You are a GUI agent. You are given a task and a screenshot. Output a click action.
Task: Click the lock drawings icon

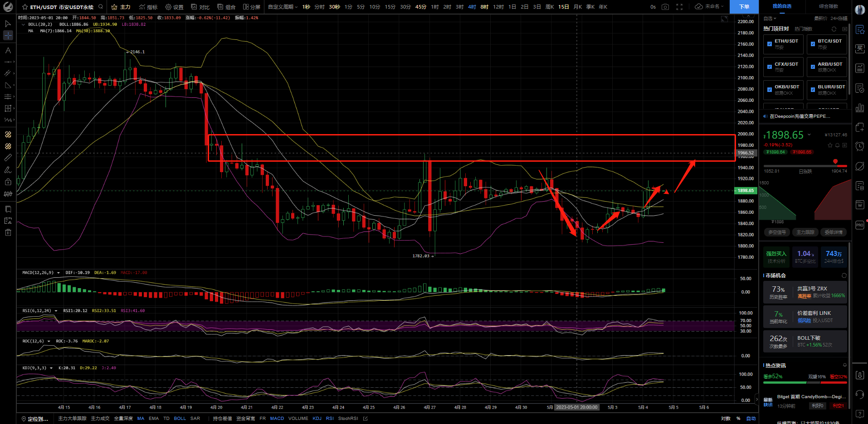pyautogui.click(x=8, y=182)
